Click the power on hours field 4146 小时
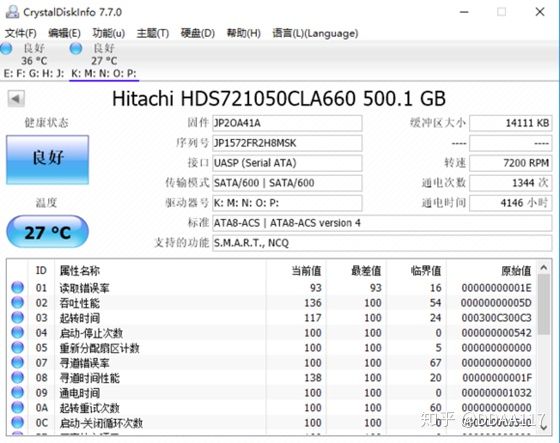 511,203
